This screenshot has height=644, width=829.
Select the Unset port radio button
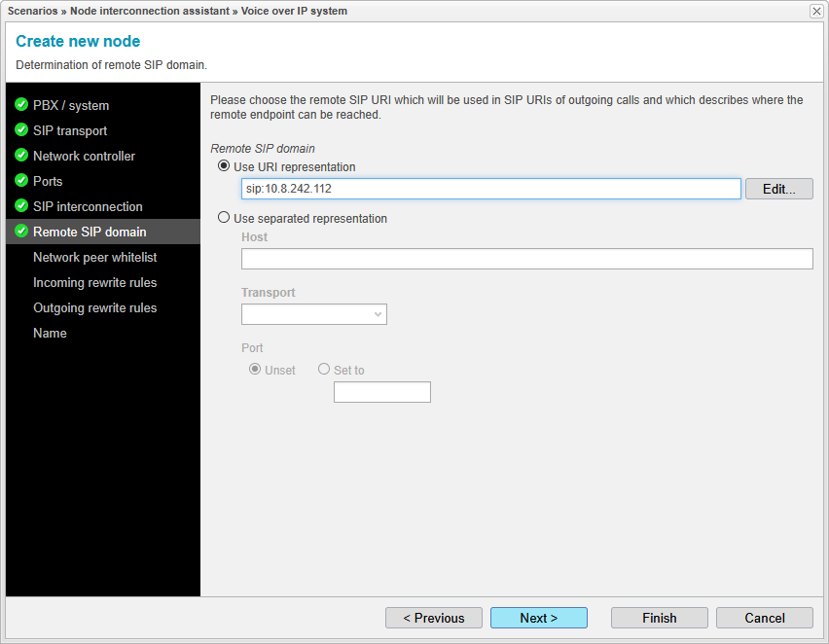pos(255,370)
